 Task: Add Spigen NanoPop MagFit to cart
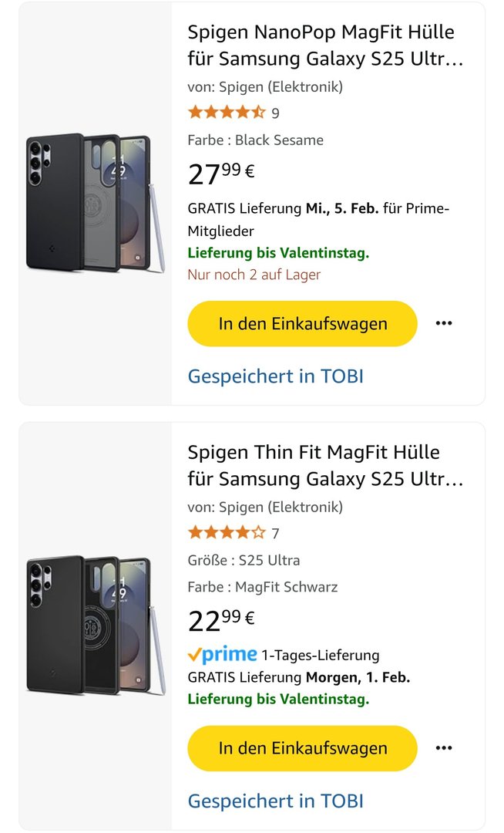point(302,323)
